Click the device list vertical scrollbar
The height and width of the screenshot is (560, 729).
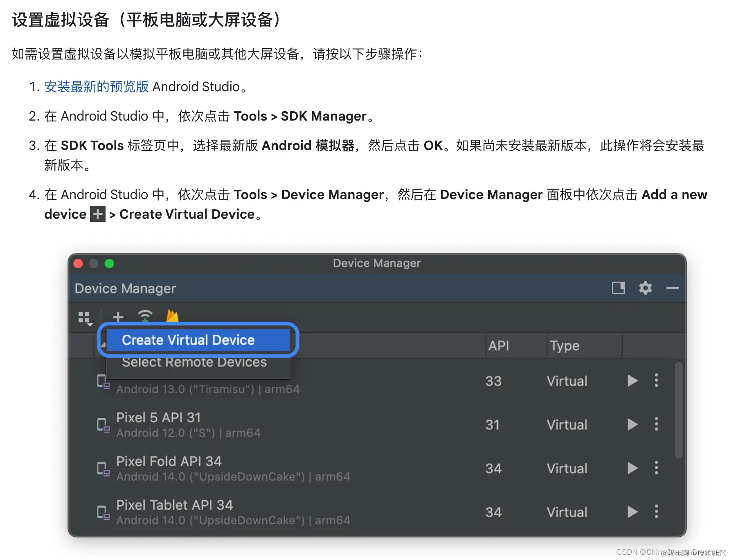[679, 410]
